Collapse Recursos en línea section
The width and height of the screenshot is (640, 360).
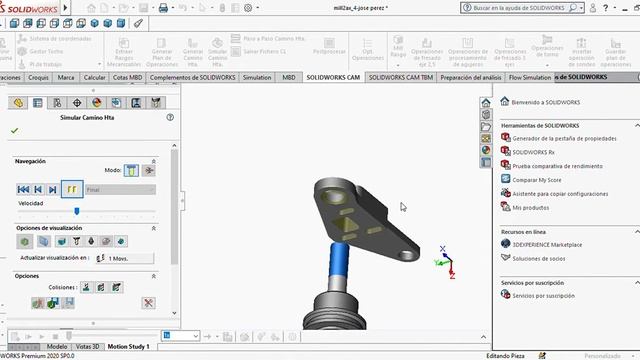pos(637,231)
